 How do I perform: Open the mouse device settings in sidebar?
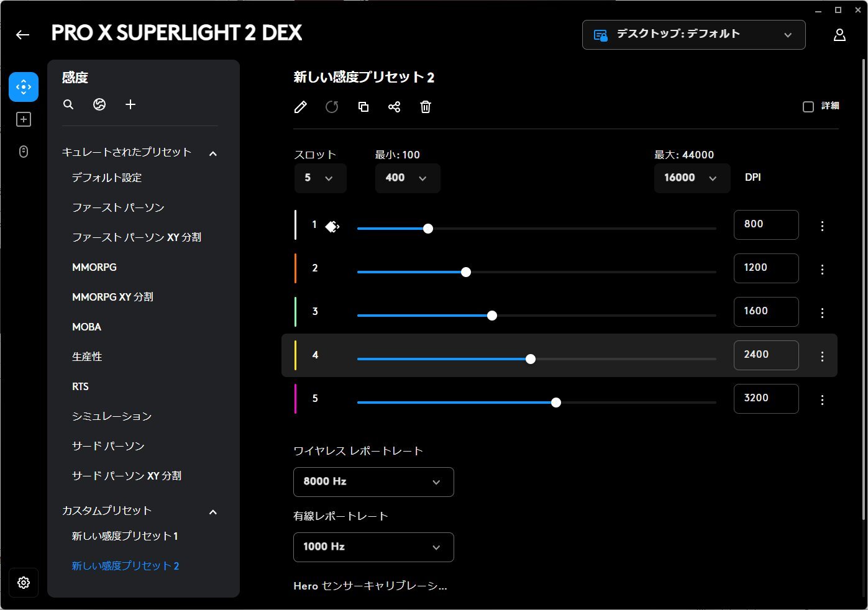(23, 152)
